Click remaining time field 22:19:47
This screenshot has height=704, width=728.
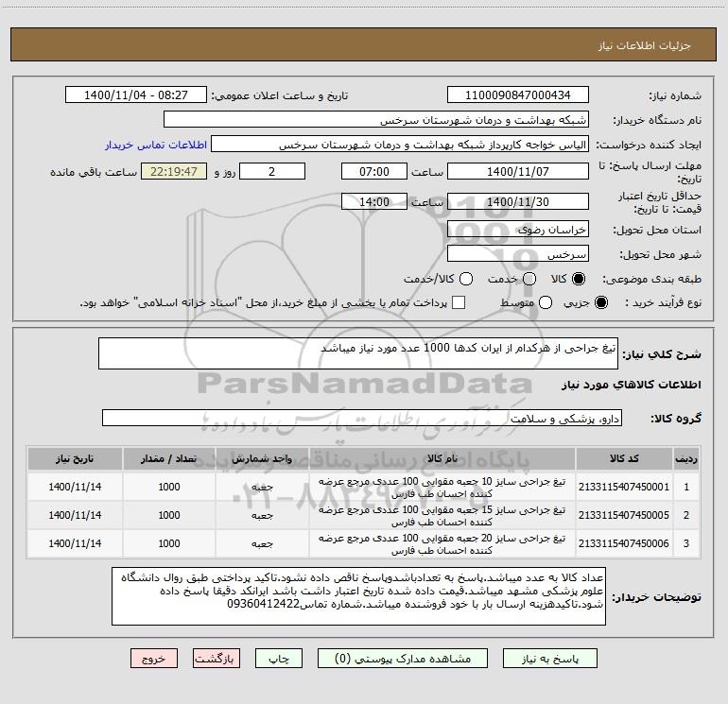point(174,171)
